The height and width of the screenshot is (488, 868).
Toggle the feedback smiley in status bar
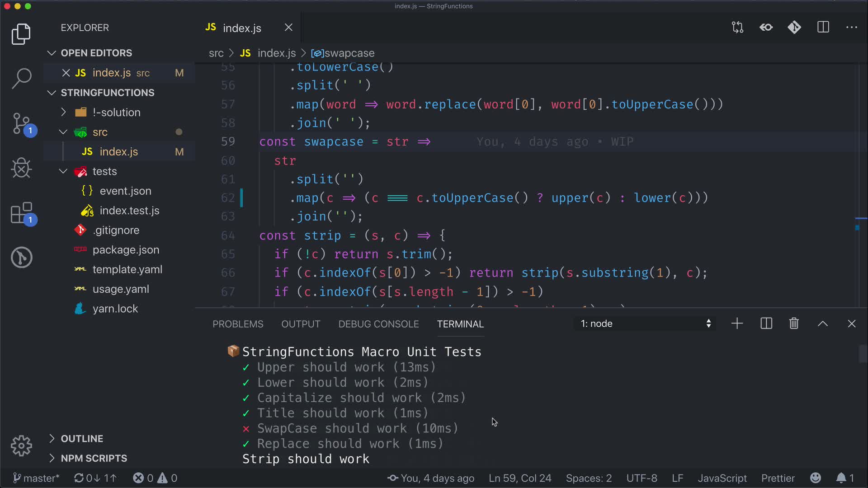[815, 478]
